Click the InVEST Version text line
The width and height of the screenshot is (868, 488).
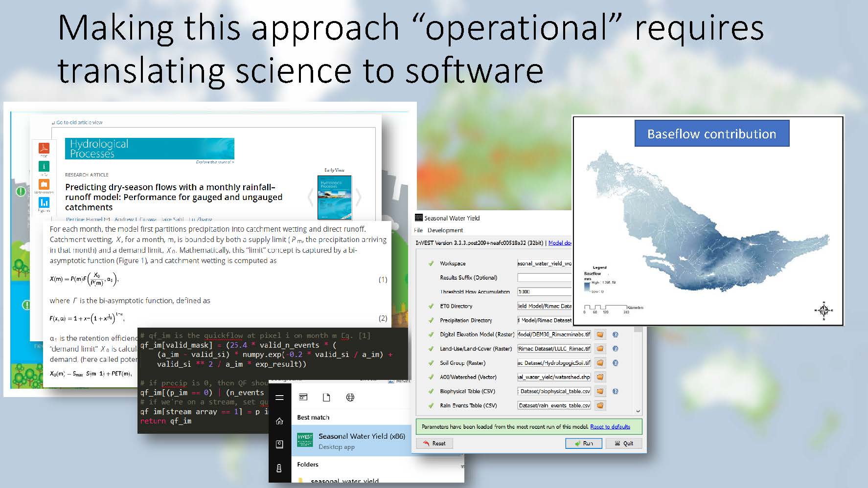(x=480, y=243)
